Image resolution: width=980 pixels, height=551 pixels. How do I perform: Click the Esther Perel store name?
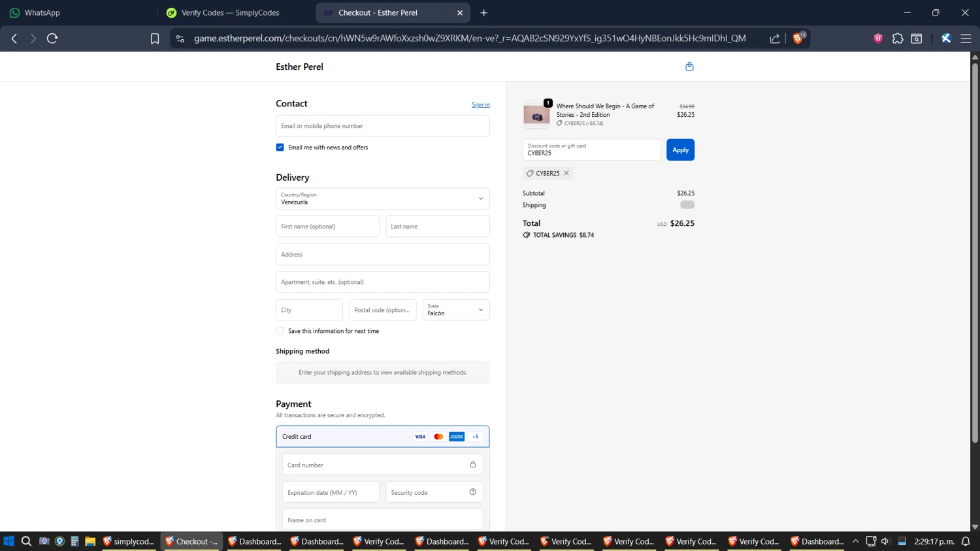click(x=299, y=67)
